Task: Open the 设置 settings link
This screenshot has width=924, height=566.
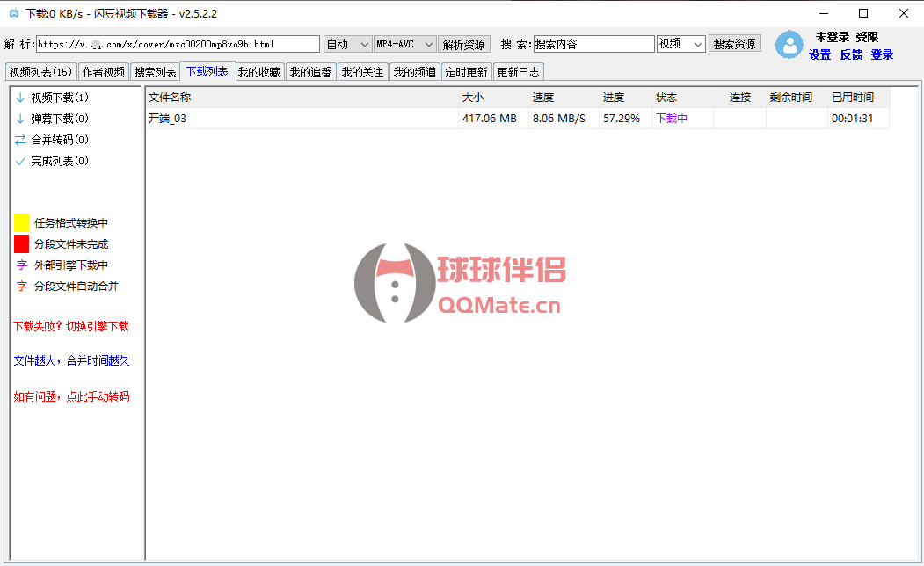Action: 819,54
